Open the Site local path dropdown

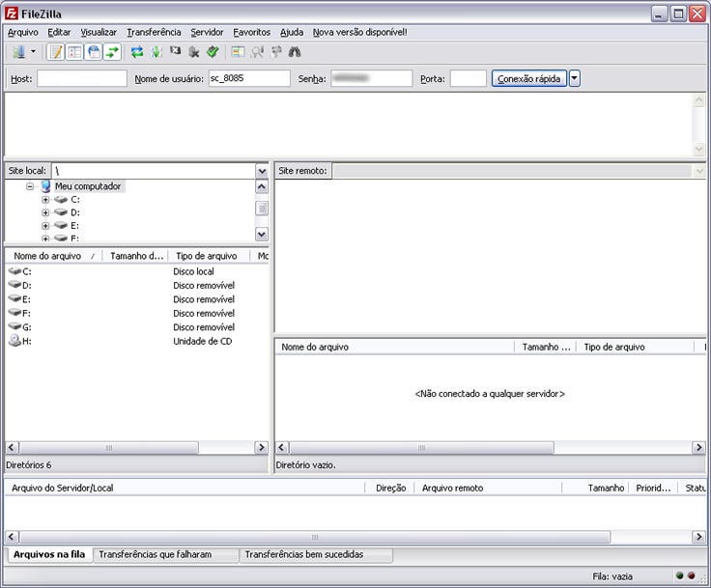pos(262,171)
